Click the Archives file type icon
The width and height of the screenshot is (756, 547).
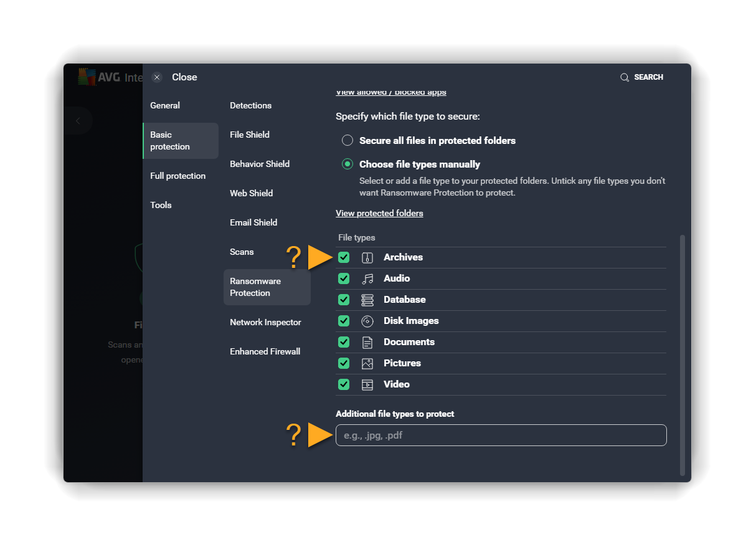[x=367, y=257]
